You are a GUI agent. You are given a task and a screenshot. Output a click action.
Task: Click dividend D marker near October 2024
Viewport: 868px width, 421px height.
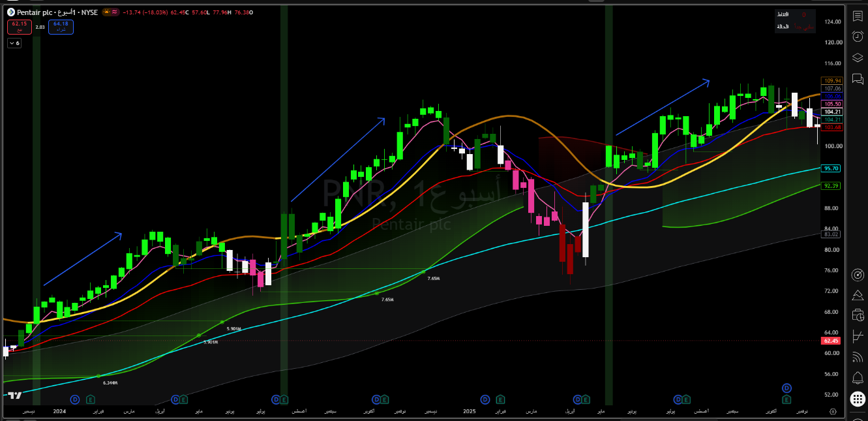point(376,399)
